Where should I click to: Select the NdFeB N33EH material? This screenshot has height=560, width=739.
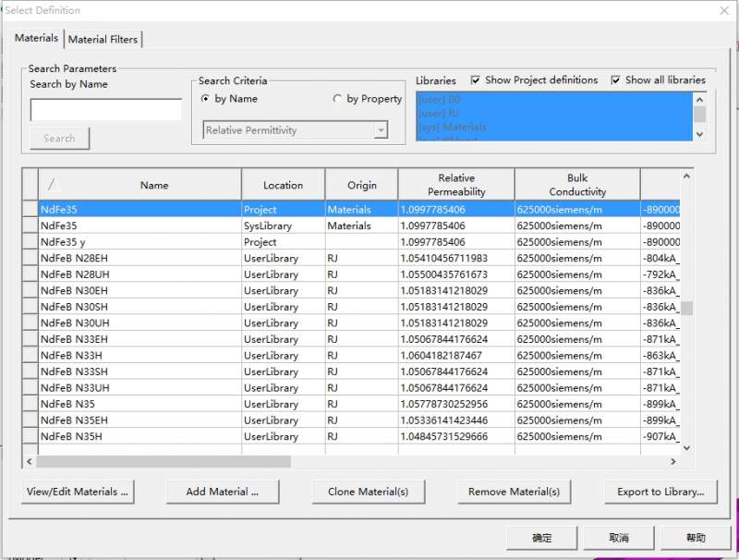point(359,339)
